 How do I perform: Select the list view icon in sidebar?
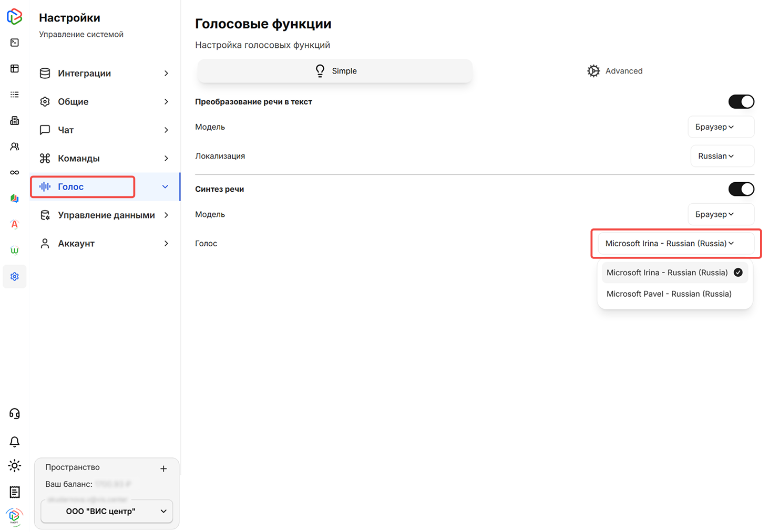14,95
